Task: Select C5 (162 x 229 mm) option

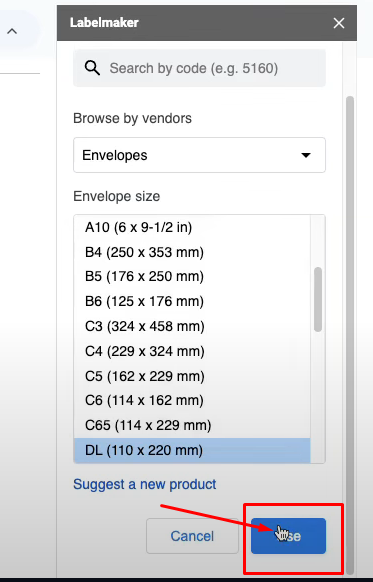Action: [192, 376]
